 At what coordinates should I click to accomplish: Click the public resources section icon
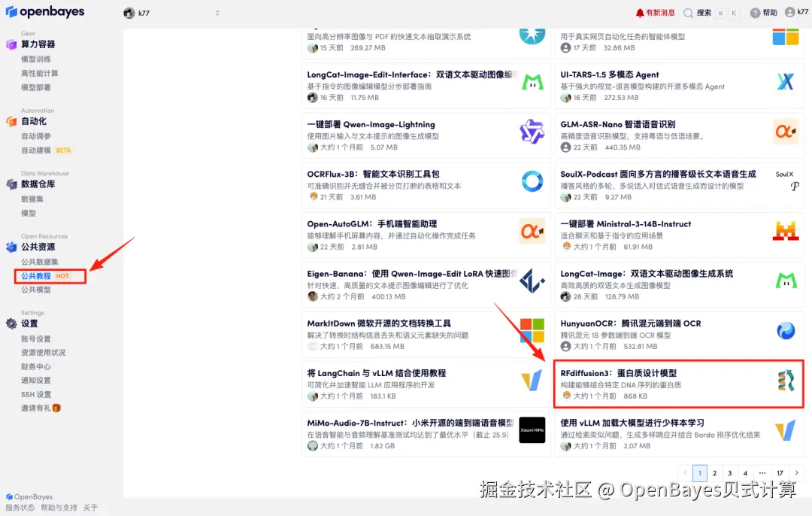(x=11, y=247)
